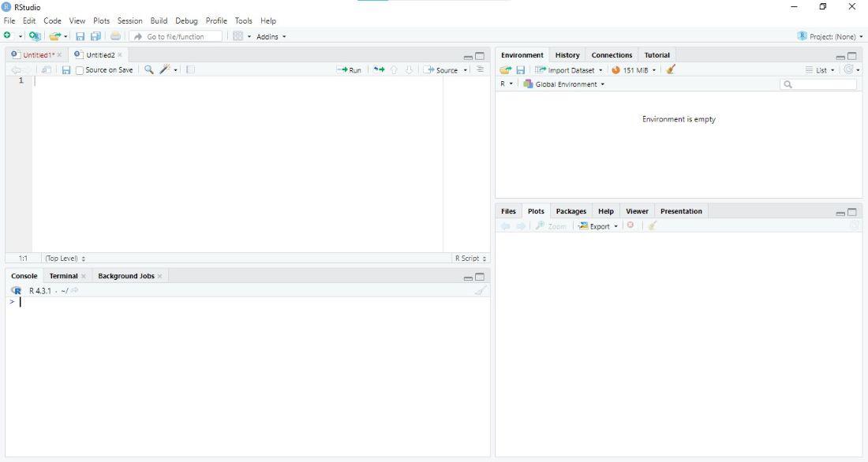Switch to the History tab

tap(567, 55)
